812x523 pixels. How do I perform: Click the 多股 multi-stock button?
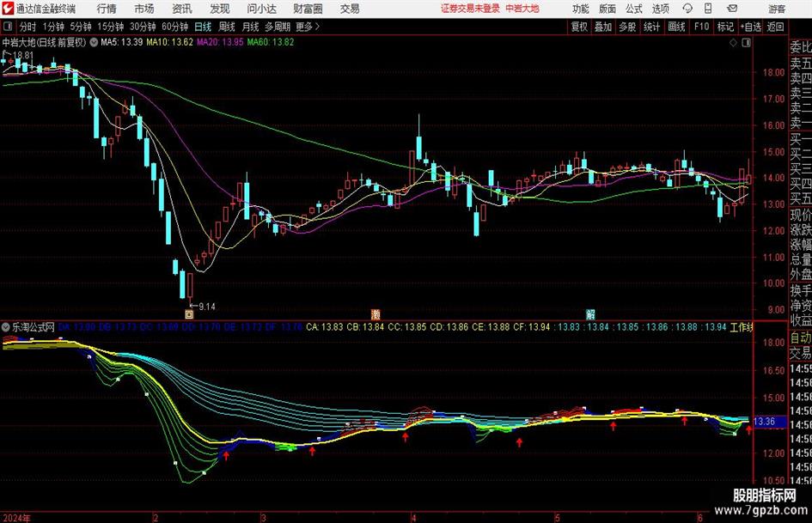627,27
